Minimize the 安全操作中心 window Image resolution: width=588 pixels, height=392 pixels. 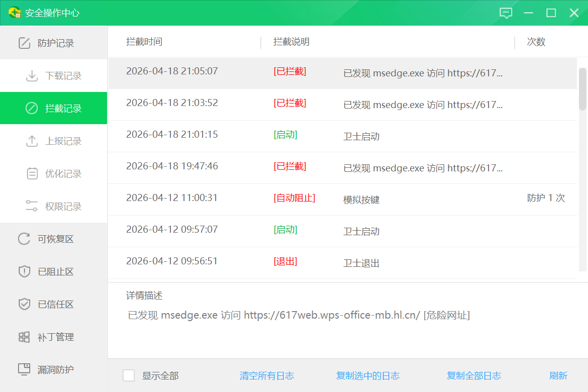click(528, 13)
